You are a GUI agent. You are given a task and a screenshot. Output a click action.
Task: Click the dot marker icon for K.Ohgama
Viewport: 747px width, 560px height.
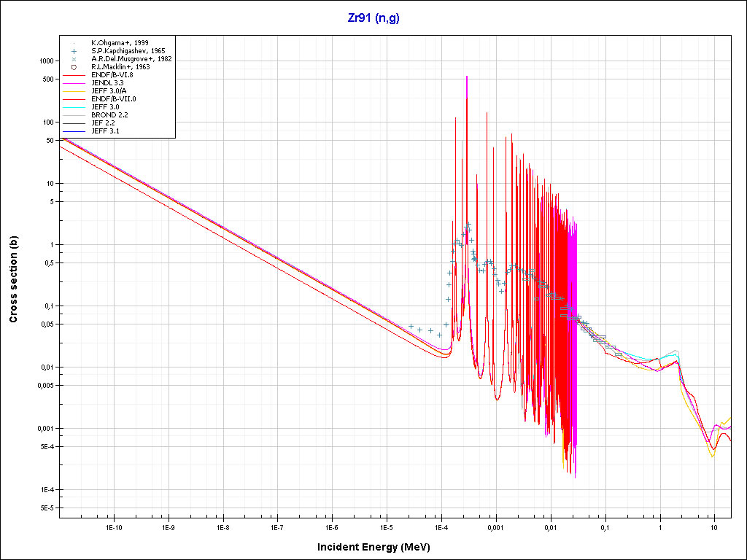click(x=74, y=43)
